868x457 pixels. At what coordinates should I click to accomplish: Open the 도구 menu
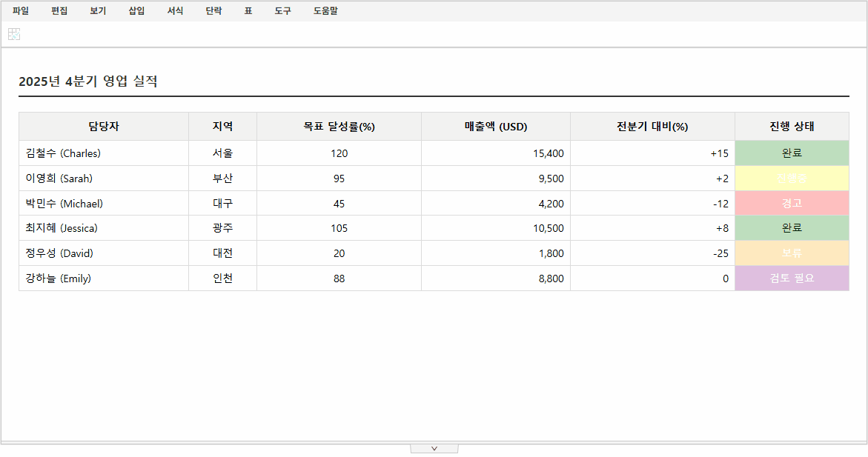tap(282, 10)
